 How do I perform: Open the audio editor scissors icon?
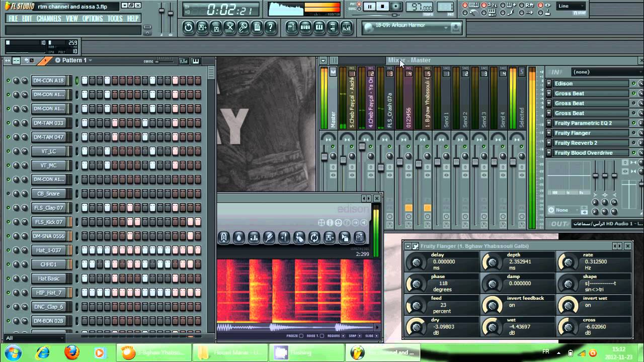coord(229,27)
